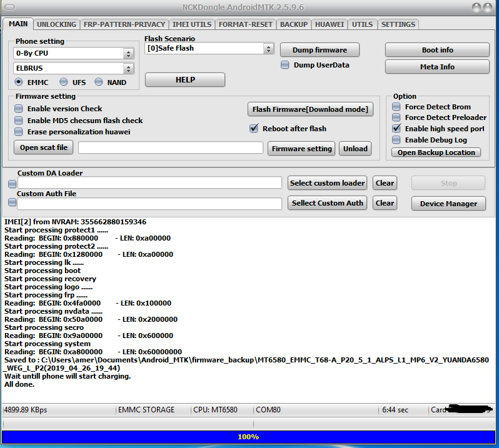Tick the Custom DA Loader checkbox
The image size is (499, 448).
[12, 184]
